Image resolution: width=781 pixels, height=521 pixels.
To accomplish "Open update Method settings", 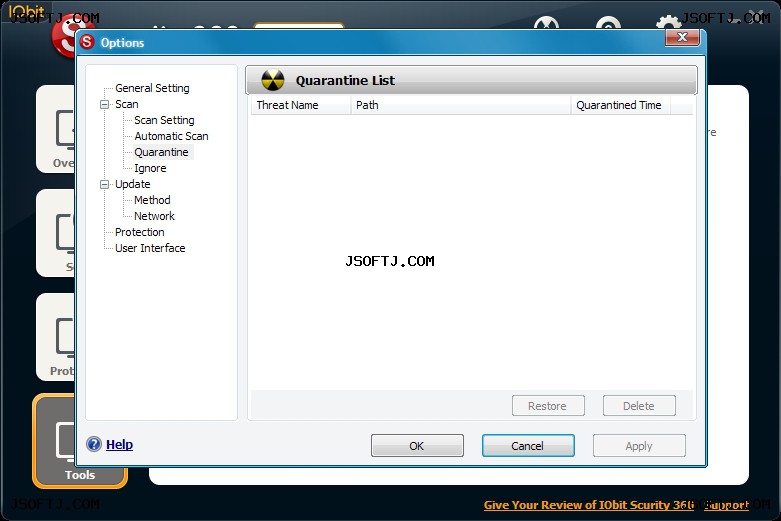I will [152, 200].
